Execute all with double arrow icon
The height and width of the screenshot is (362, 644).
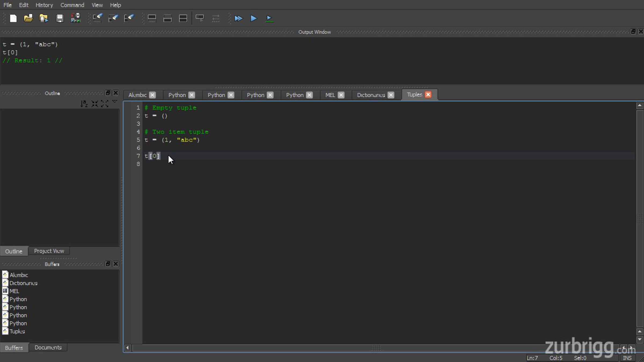pyautogui.click(x=238, y=18)
